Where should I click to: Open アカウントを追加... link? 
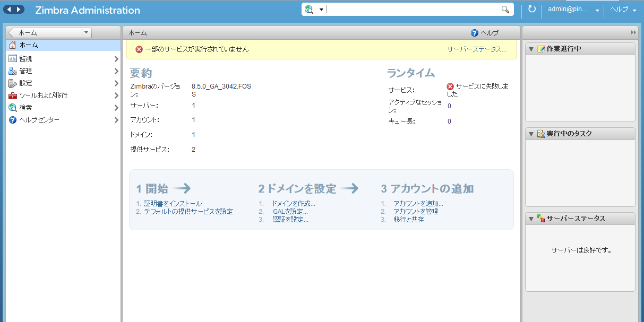[418, 203]
